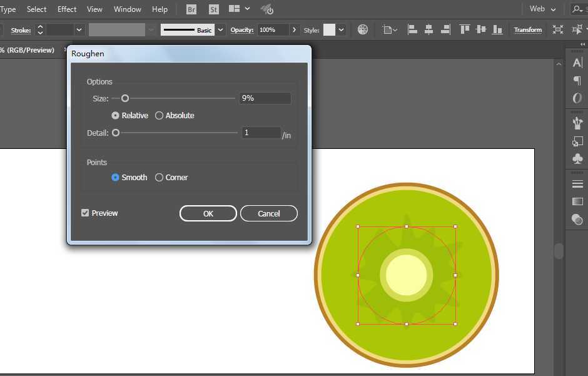588x376 pixels.
Task: Click vertical align top icon
Action: pyautogui.click(x=464, y=29)
